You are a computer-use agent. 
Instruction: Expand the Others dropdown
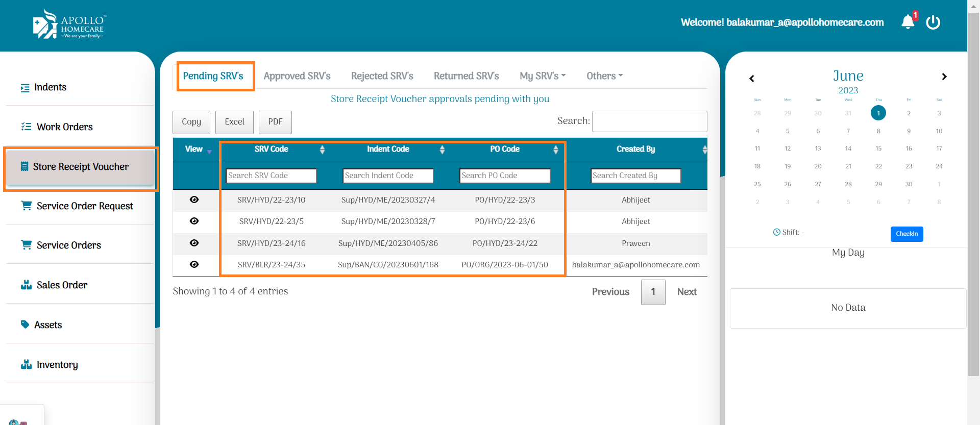pyautogui.click(x=604, y=76)
